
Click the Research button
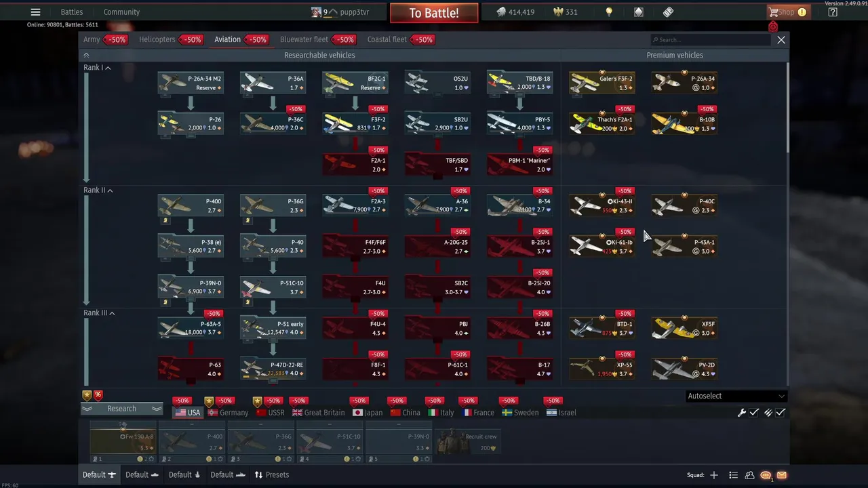coord(122,409)
